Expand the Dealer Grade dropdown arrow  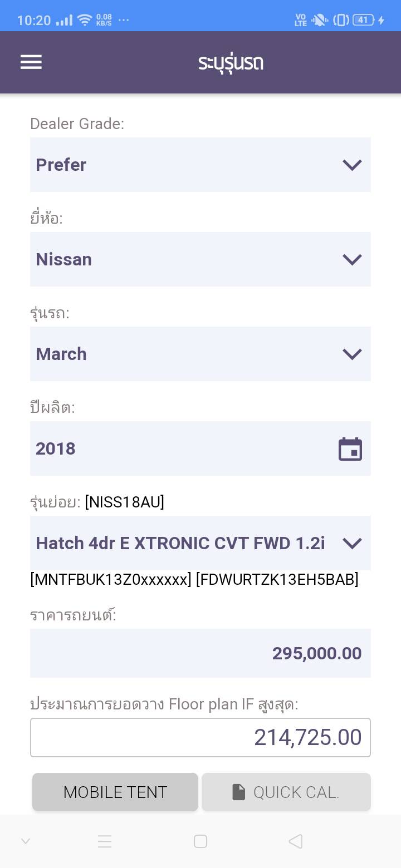click(352, 165)
